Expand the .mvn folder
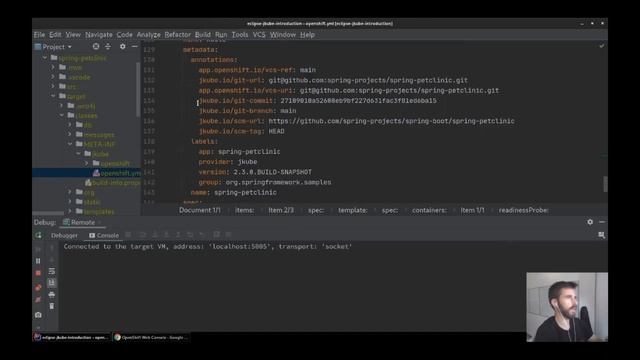Image resolution: width=640 pixels, height=360 pixels. tap(53, 67)
